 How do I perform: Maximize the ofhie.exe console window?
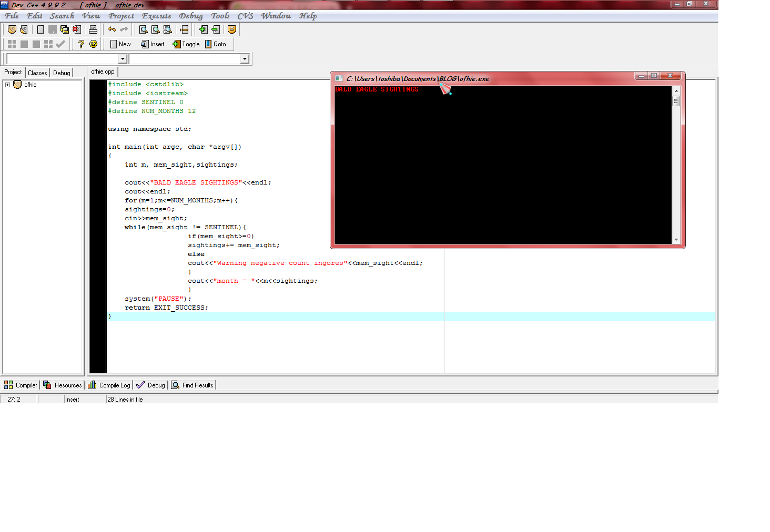coord(653,76)
